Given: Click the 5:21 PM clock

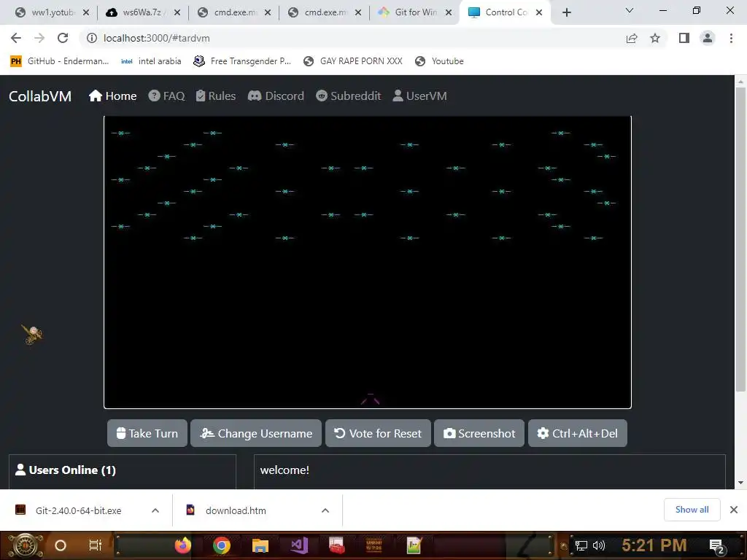Looking at the screenshot, I should pos(654,545).
